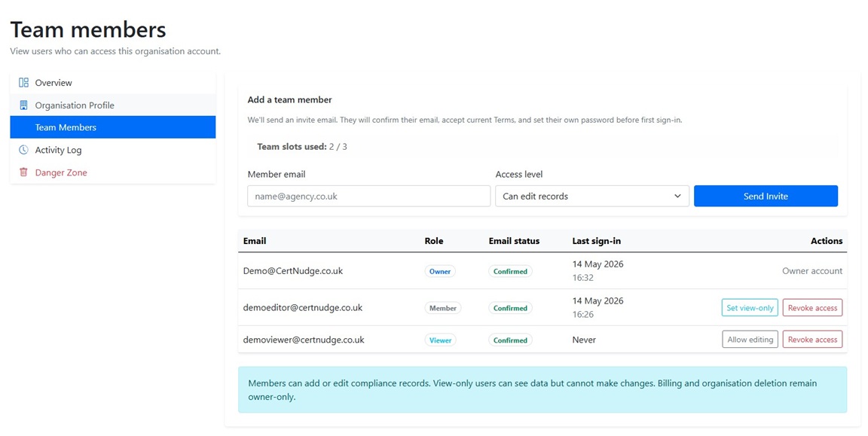Open the Overview section
The width and height of the screenshot is (868, 436).
click(113, 82)
